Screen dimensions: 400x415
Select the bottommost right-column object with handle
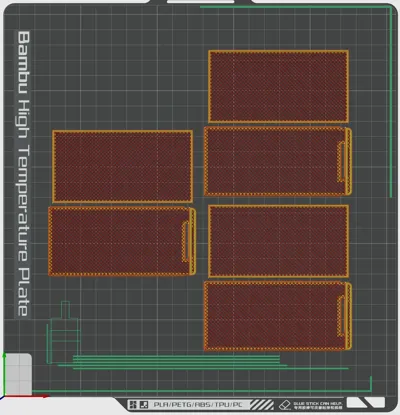(x=278, y=316)
